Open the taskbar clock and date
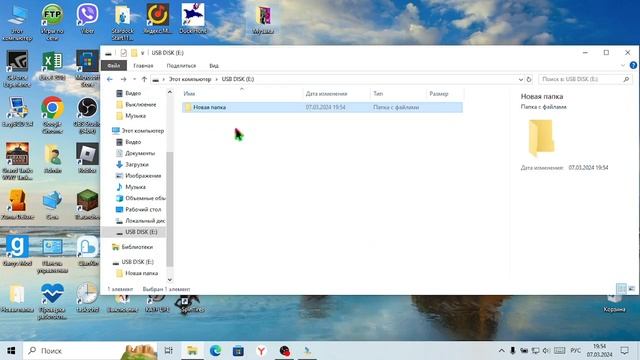The height and width of the screenshot is (360, 640). (600, 351)
